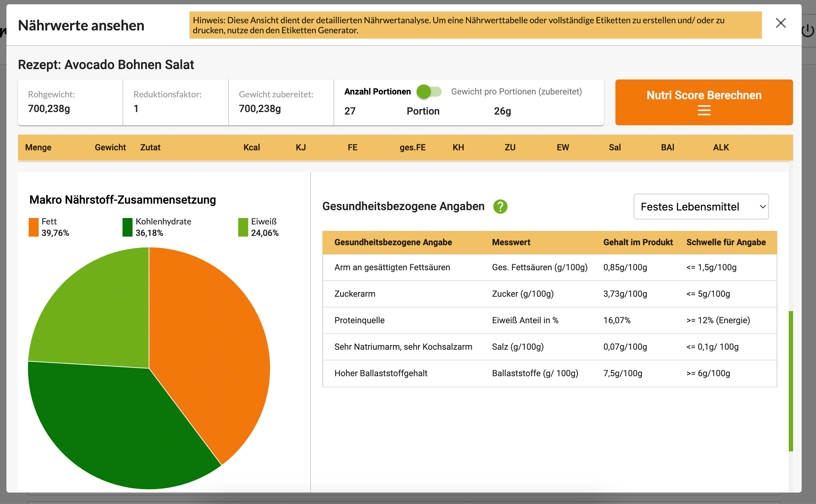Click the KJ column header

(x=301, y=147)
